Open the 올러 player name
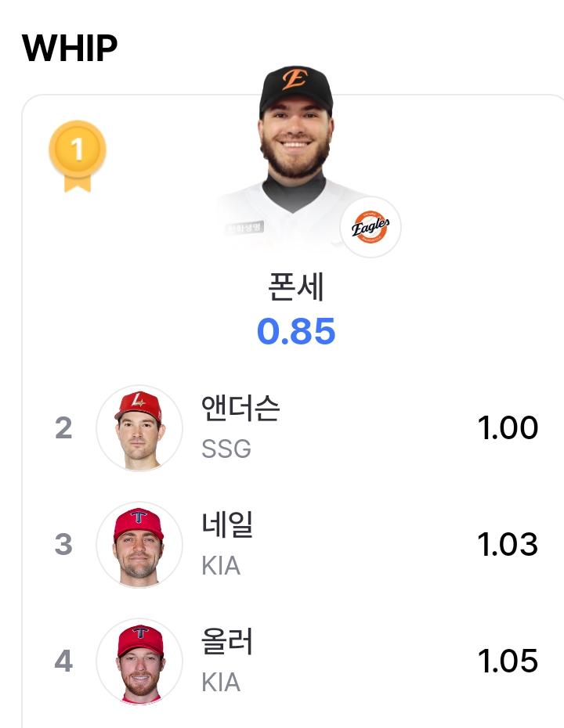This screenshot has height=728, width=564. pyautogui.click(x=226, y=641)
